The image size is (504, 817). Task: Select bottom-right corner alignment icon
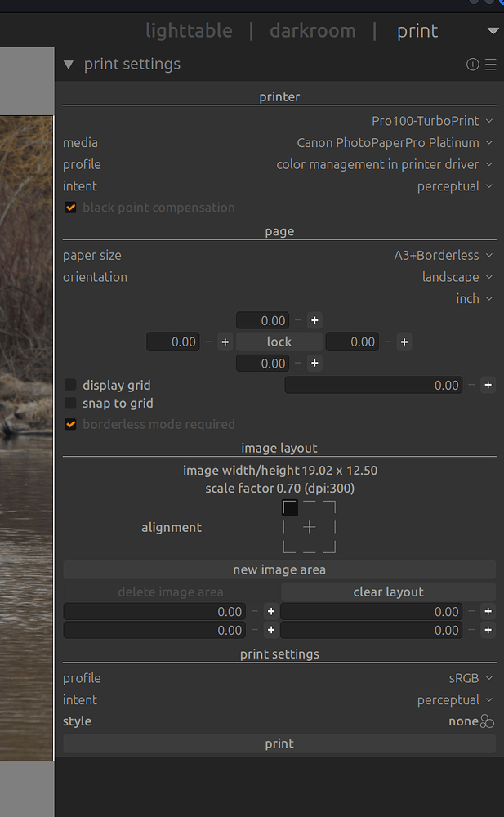click(x=329, y=547)
